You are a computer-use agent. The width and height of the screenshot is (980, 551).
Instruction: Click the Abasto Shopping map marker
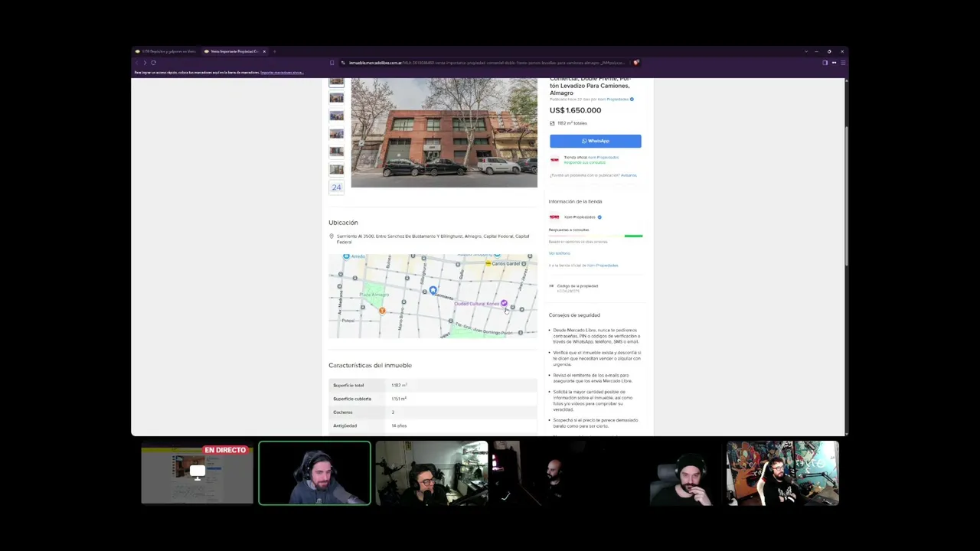click(497, 256)
